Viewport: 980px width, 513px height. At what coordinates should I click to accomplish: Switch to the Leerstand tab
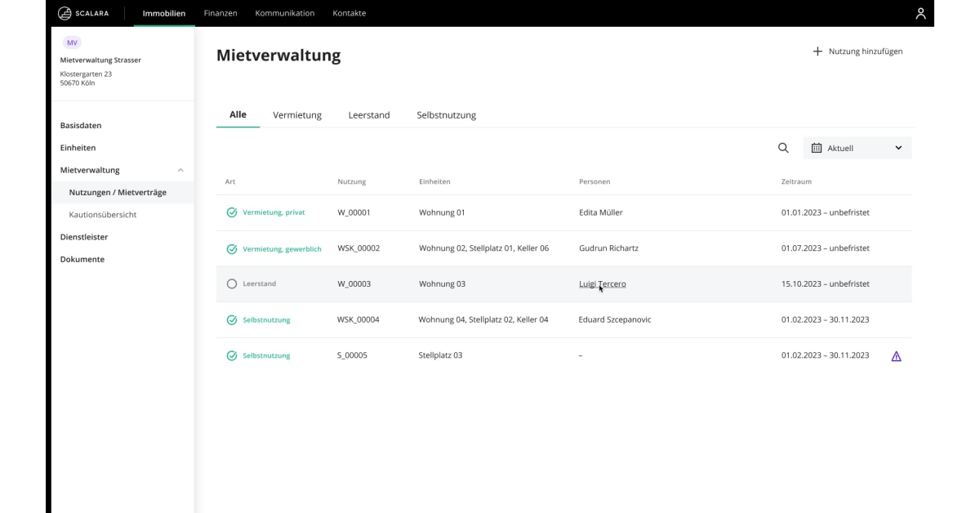[x=368, y=115]
